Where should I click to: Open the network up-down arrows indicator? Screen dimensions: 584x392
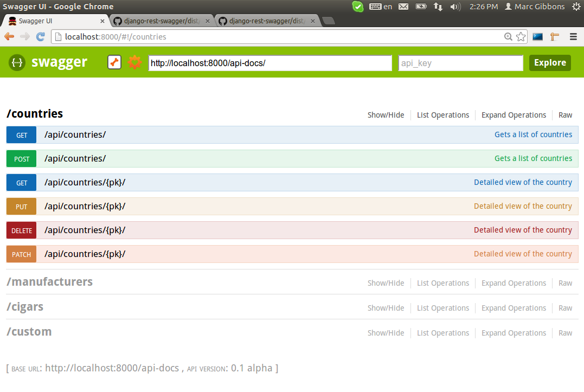point(438,7)
